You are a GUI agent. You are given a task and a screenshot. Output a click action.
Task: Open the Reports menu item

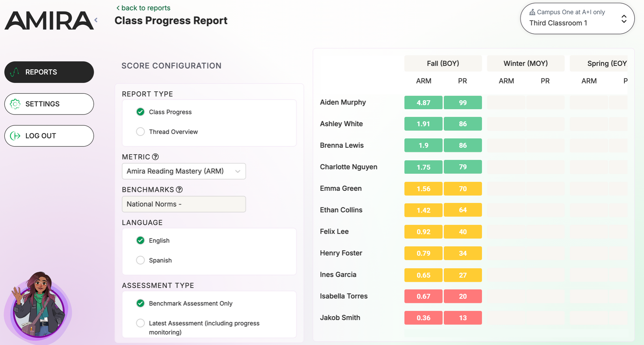coord(49,72)
